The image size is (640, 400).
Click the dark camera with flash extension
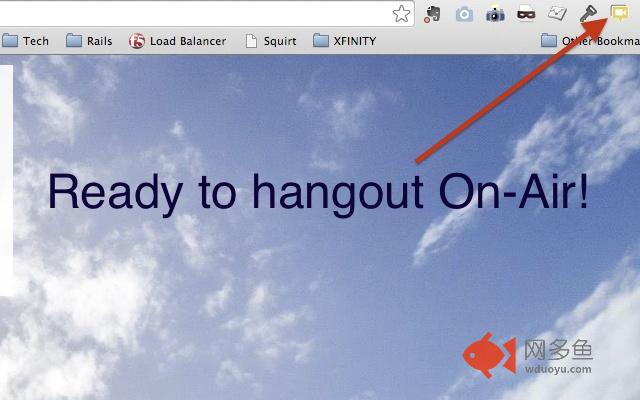click(x=495, y=14)
